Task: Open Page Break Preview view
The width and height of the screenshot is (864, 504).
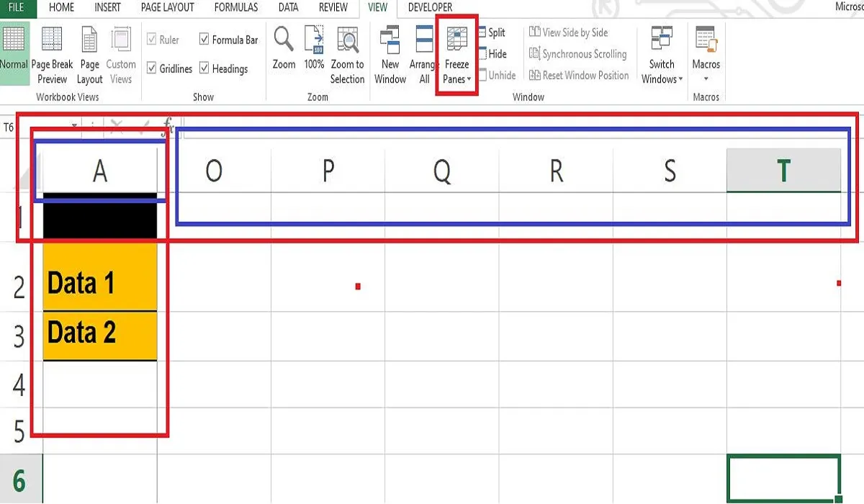Action: [x=52, y=56]
